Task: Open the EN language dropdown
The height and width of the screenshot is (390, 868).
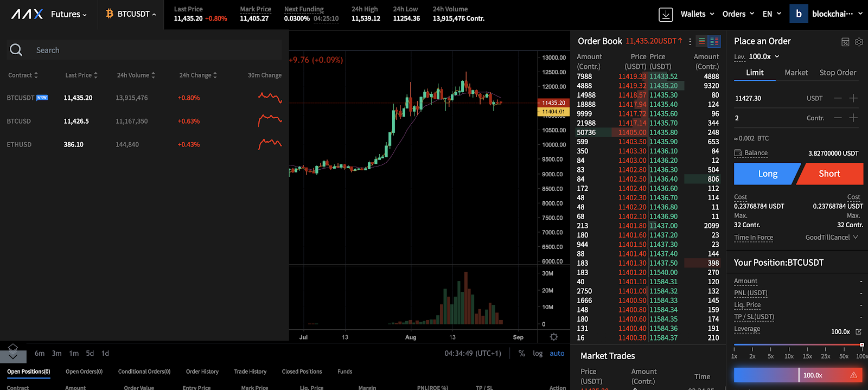Action: [x=772, y=14]
